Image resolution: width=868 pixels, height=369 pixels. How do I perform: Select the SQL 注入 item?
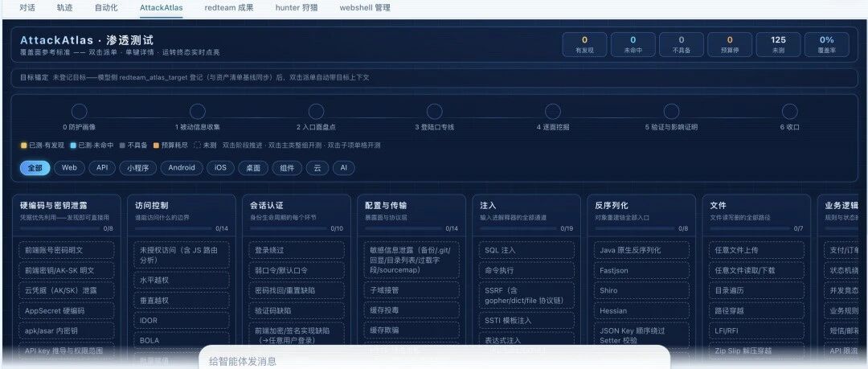coord(526,250)
